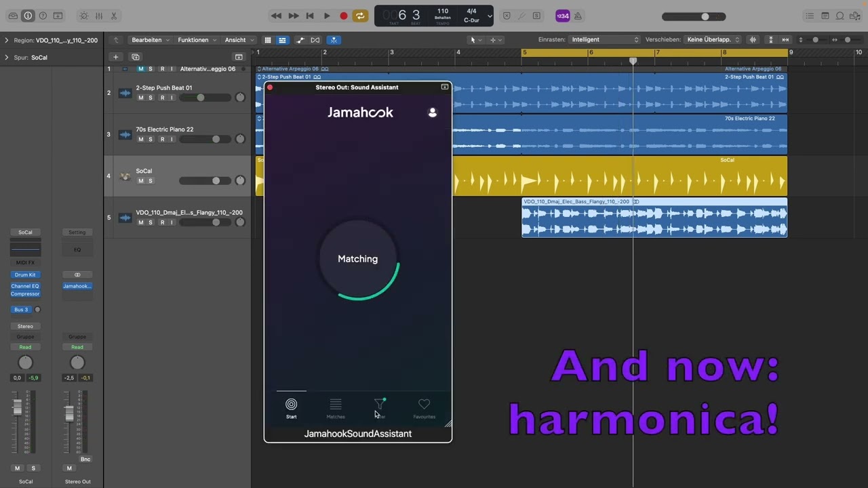
Task: Go to beginning of project
Action: (x=310, y=16)
